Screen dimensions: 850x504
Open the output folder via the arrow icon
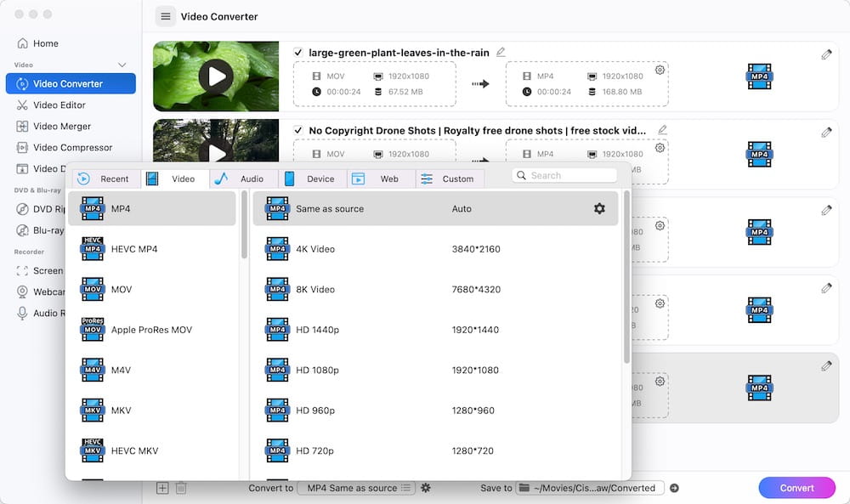point(674,488)
